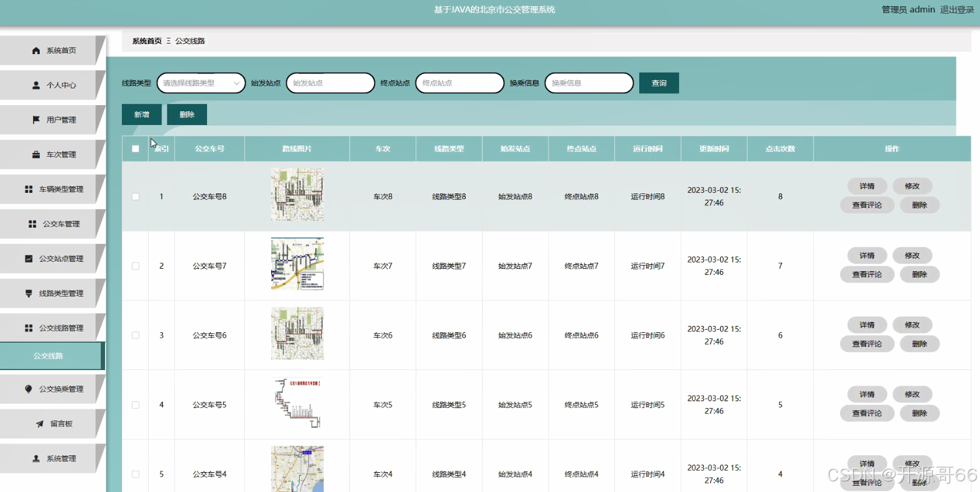Open route map thumbnail for 公交车号8
980x492 pixels.
[x=297, y=195]
